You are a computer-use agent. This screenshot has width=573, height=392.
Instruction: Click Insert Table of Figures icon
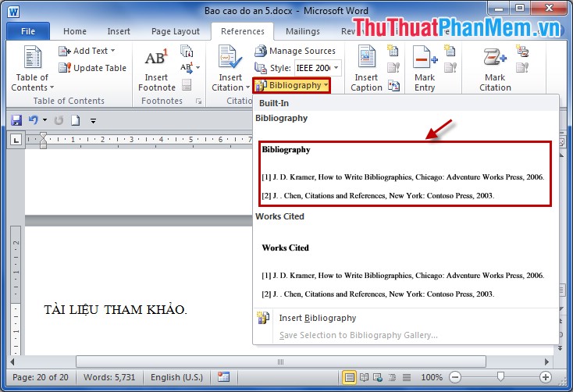point(393,51)
